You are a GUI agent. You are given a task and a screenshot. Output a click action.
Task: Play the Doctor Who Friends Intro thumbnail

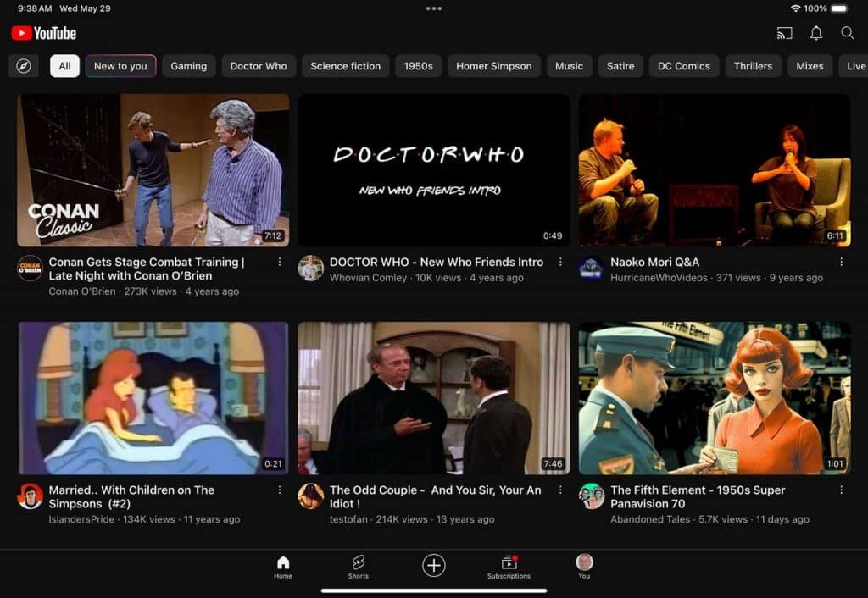433,170
